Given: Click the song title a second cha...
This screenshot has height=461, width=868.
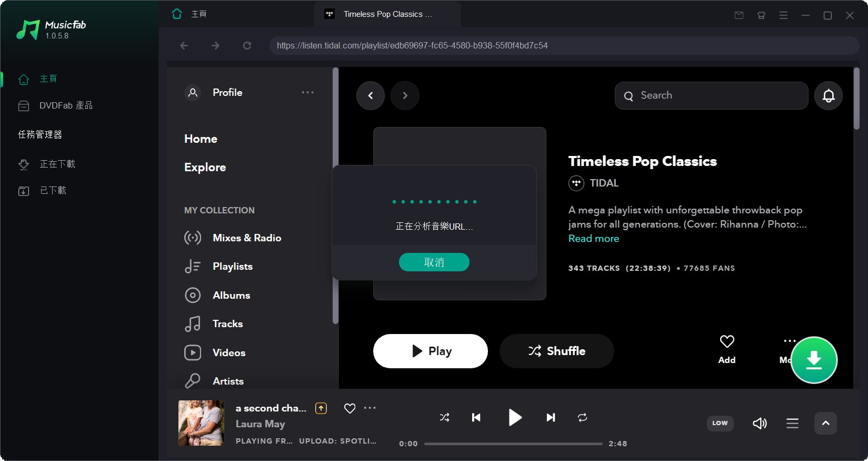Looking at the screenshot, I should tap(271, 408).
